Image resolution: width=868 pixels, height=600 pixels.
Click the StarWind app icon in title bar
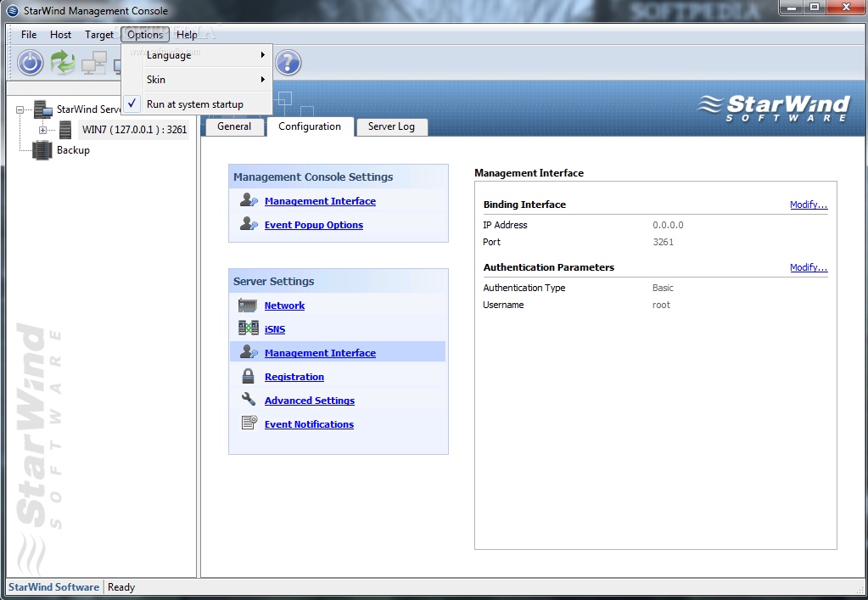point(13,10)
